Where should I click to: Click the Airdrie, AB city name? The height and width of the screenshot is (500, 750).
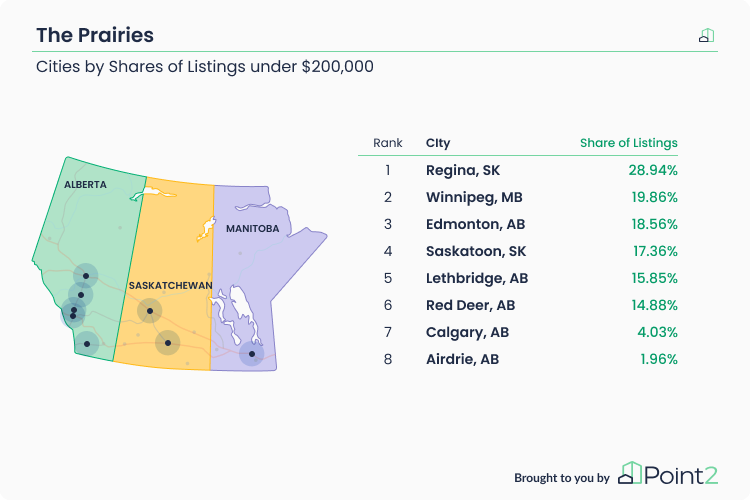[x=462, y=359]
